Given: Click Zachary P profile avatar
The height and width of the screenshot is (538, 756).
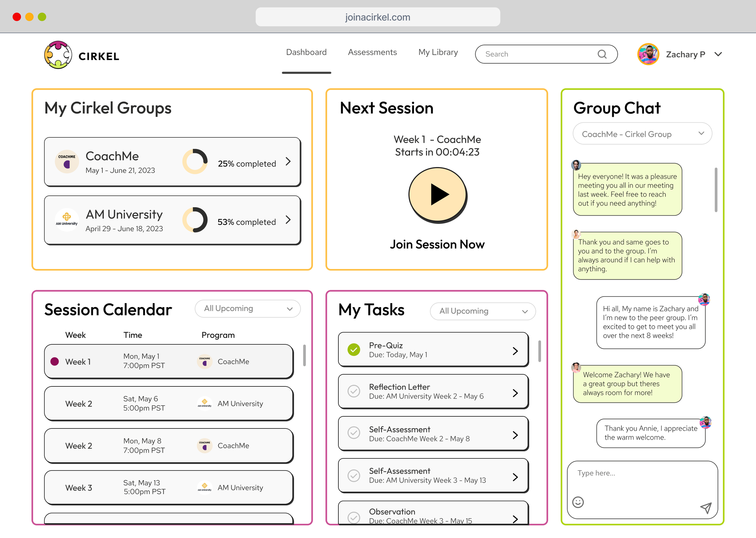Looking at the screenshot, I should tap(648, 54).
